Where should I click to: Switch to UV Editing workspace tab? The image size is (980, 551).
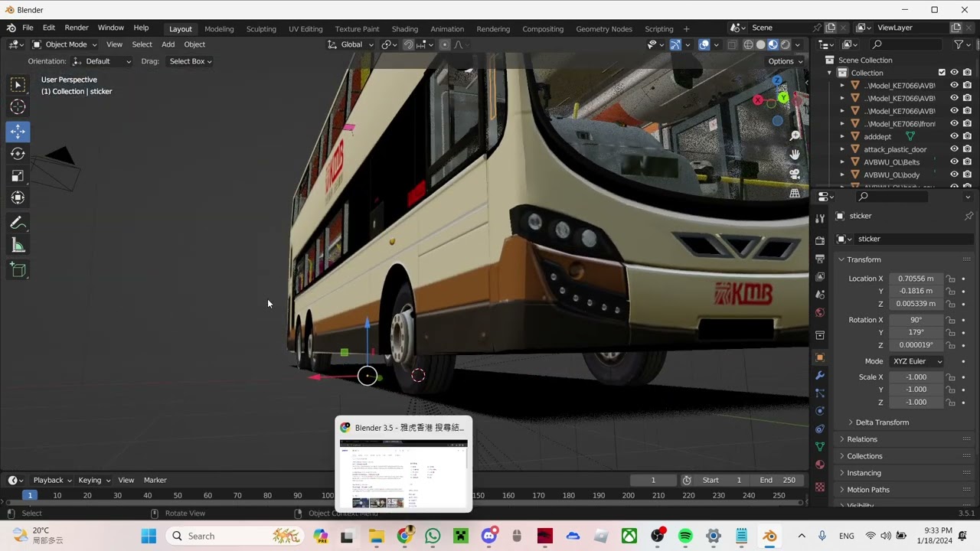tap(305, 29)
